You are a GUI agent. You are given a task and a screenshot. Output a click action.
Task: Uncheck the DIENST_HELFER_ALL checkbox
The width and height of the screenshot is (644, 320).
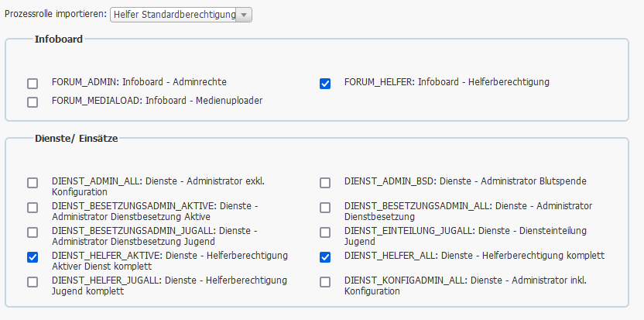tap(325, 257)
